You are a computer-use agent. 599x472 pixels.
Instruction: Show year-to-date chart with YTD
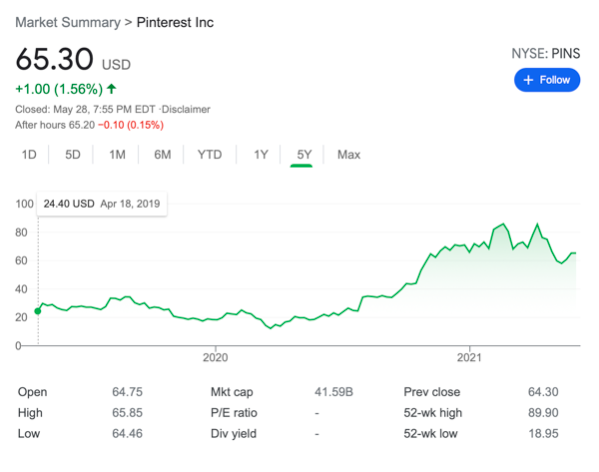[x=209, y=155]
